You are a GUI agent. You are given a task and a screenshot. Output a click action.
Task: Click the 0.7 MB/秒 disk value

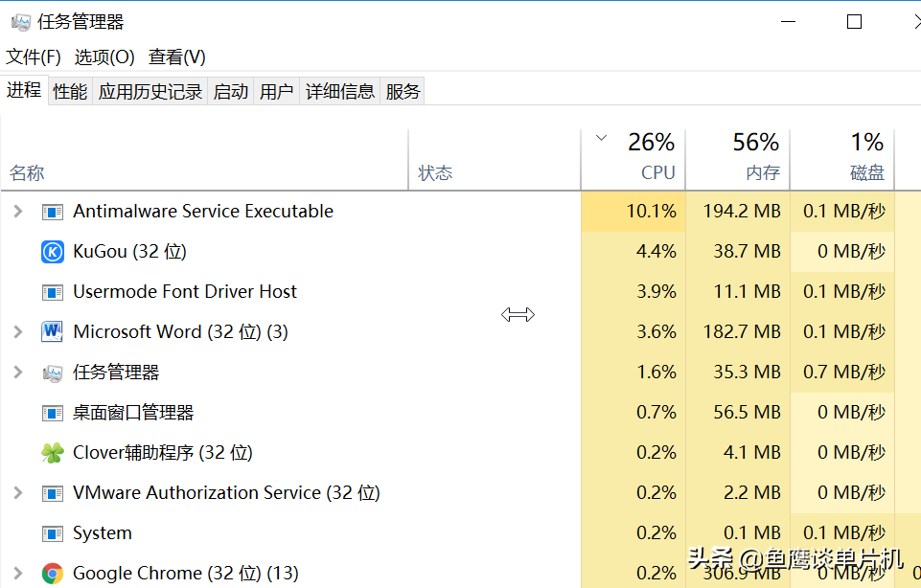pos(844,372)
